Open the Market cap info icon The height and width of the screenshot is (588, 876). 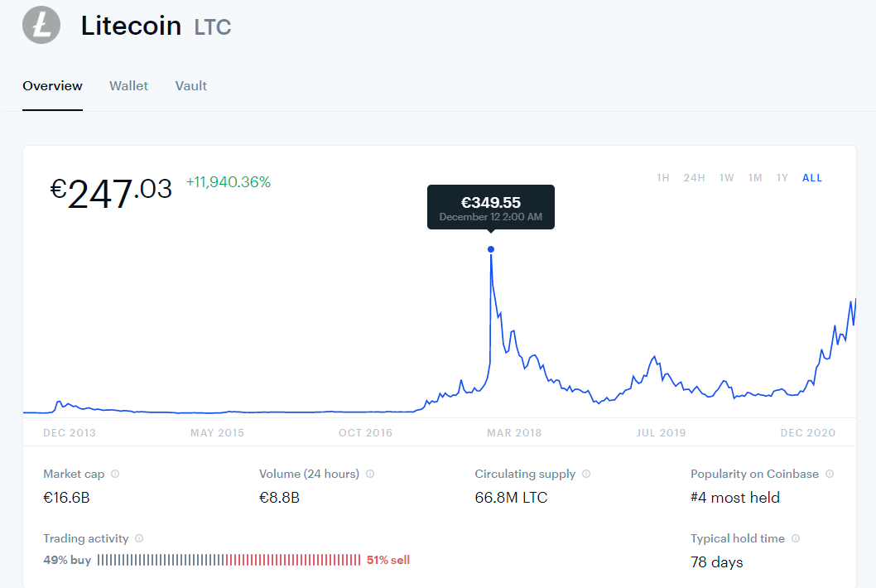[x=115, y=474]
